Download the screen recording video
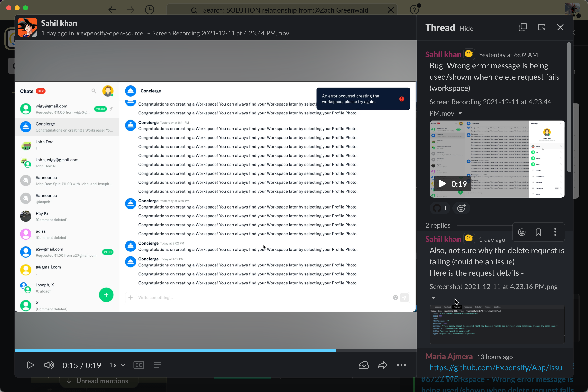This screenshot has height=392, width=588. coord(364,365)
